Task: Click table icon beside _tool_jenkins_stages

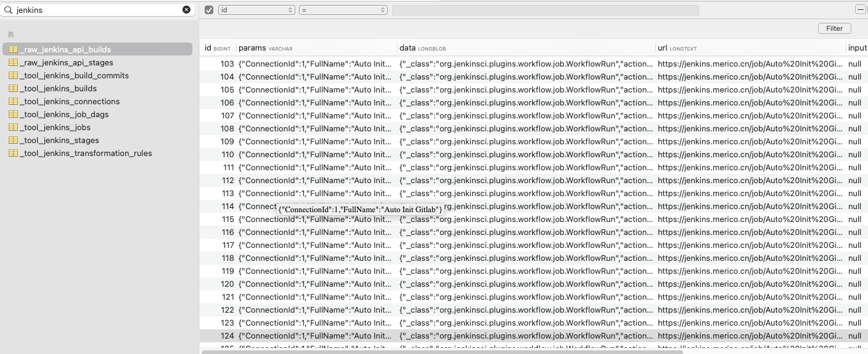Action: click(13, 140)
